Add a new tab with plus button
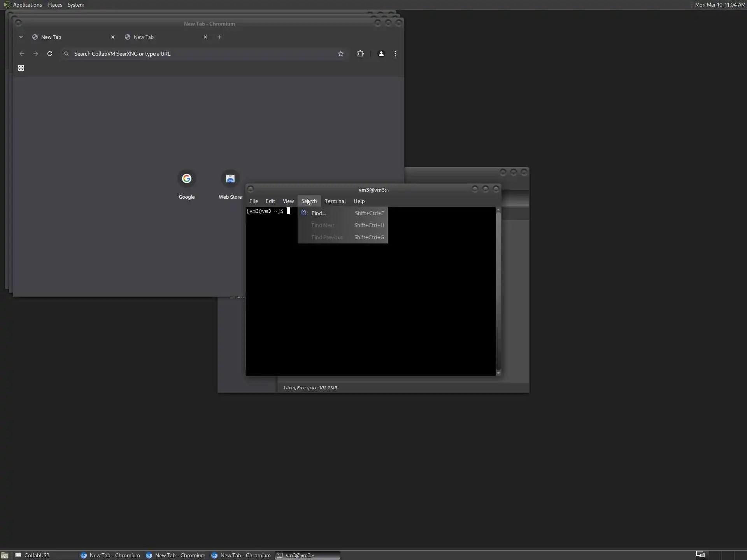The image size is (747, 560). 219,37
